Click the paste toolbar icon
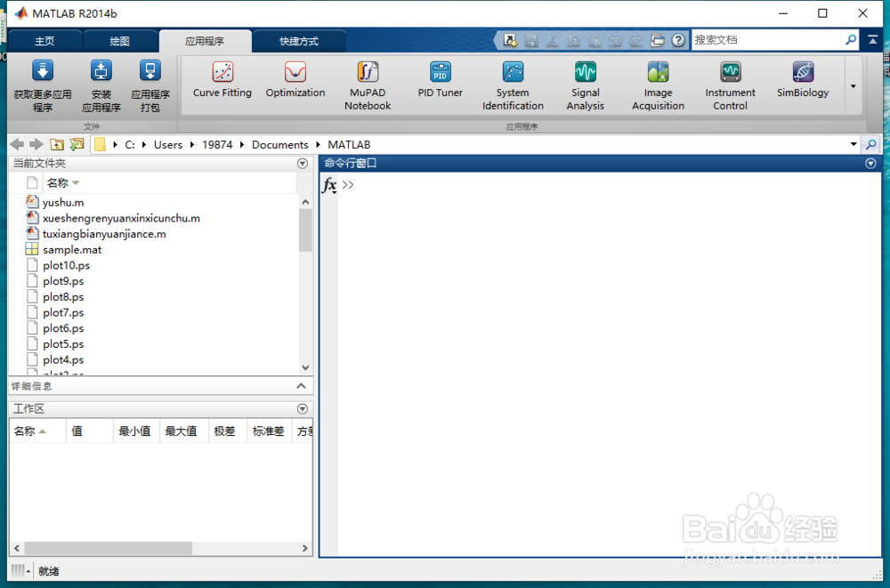 pos(595,40)
